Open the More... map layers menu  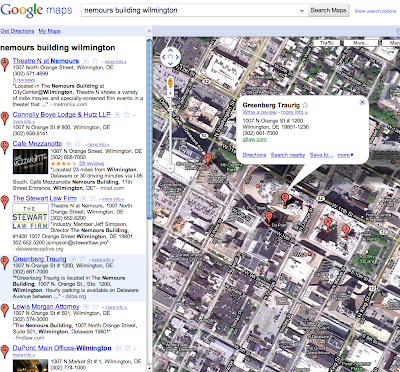[361, 43]
